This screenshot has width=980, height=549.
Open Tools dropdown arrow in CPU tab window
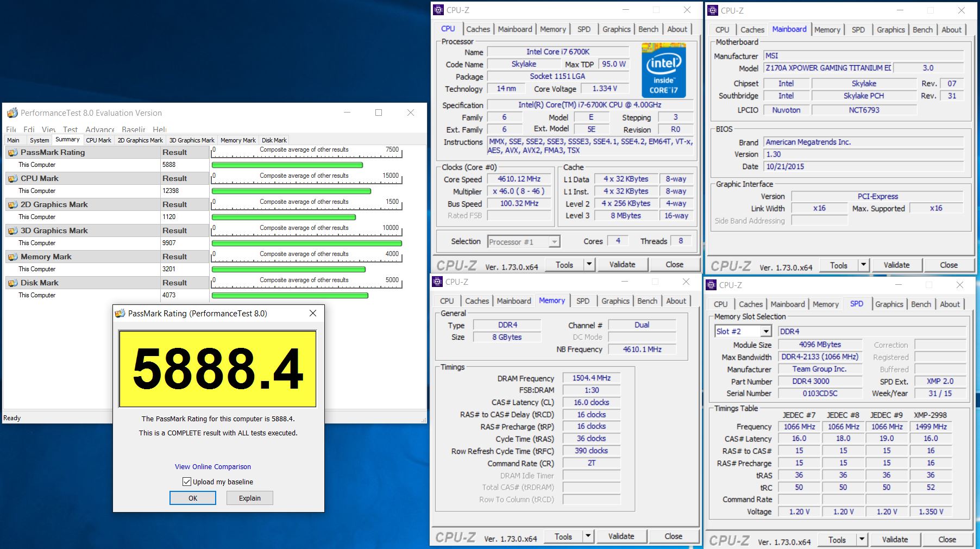tap(589, 265)
